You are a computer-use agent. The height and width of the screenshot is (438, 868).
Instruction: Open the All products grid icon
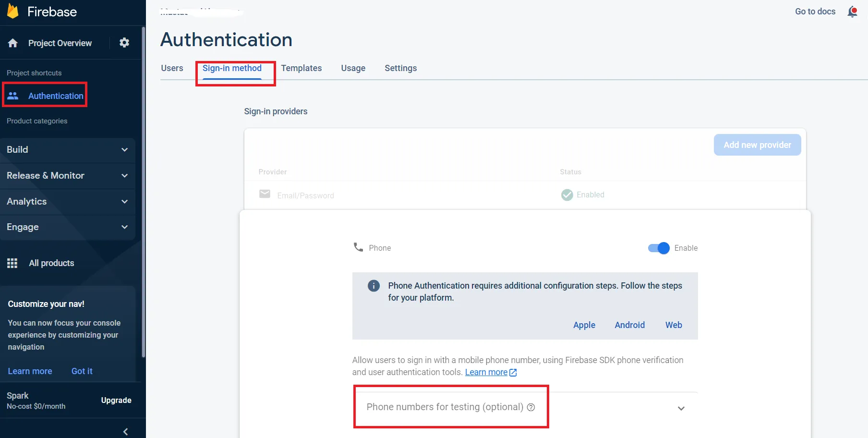coord(12,263)
